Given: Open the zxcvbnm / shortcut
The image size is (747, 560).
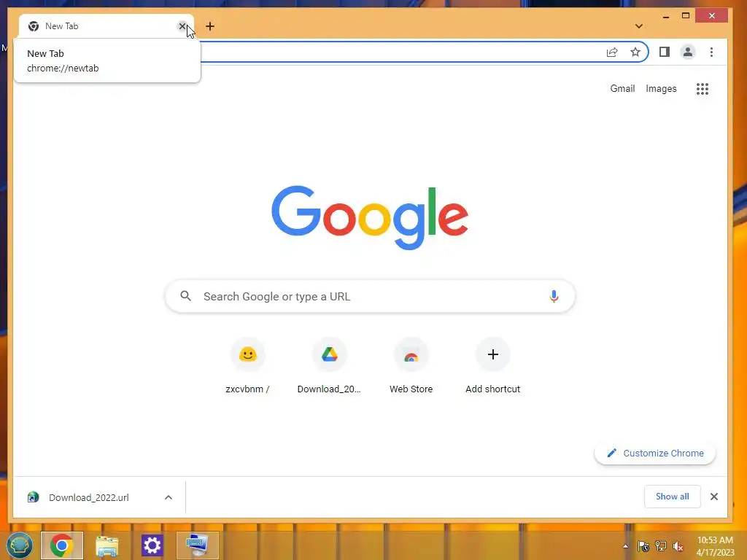Looking at the screenshot, I should [x=247, y=366].
